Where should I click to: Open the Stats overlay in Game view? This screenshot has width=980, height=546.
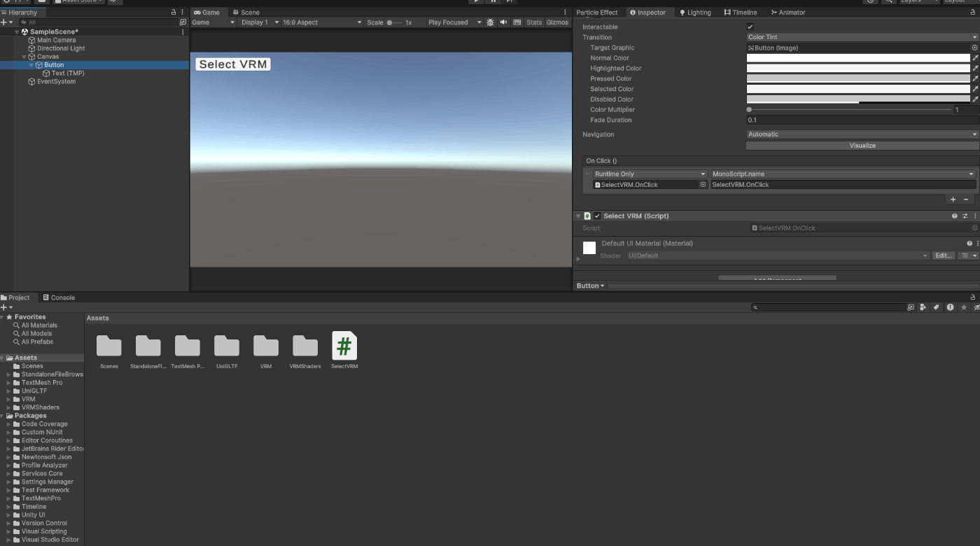pyautogui.click(x=534, y=22)
